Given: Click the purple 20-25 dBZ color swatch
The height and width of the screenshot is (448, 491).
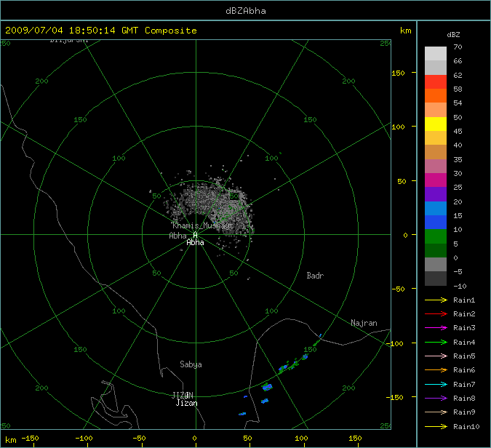Looking at the screenshot, I should pos(436,194).
